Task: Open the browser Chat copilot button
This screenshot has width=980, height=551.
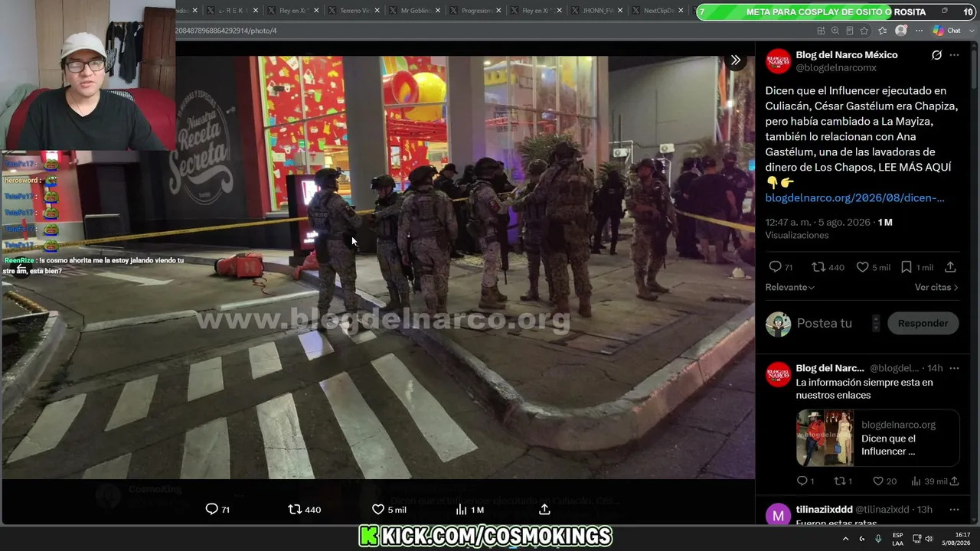Action: [x=947, y=31]
